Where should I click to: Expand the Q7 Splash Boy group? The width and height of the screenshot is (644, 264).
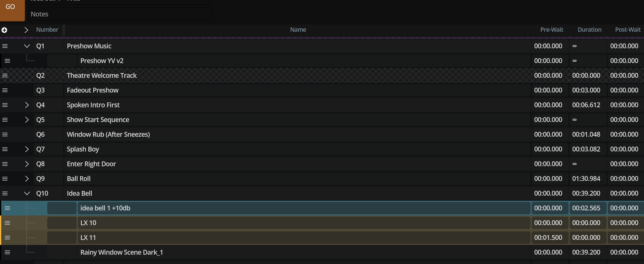pyautogui.click(x=27, y=149)
